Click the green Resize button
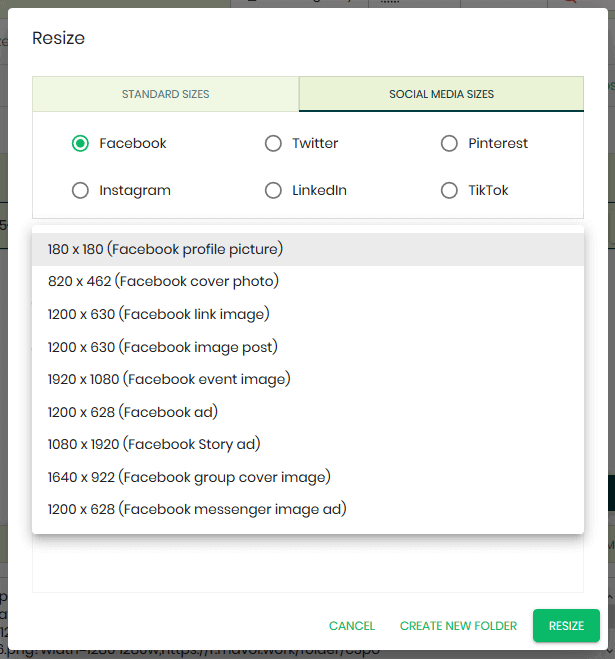 tap(566, 626)
